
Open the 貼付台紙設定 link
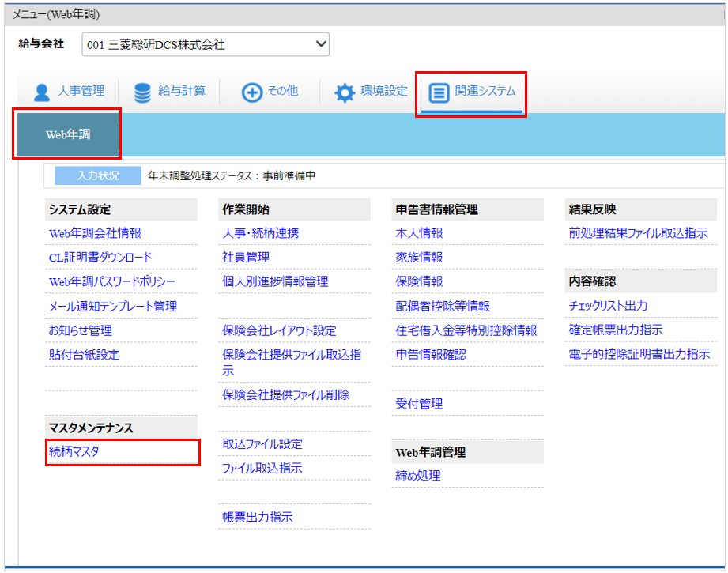coord(84,355)
